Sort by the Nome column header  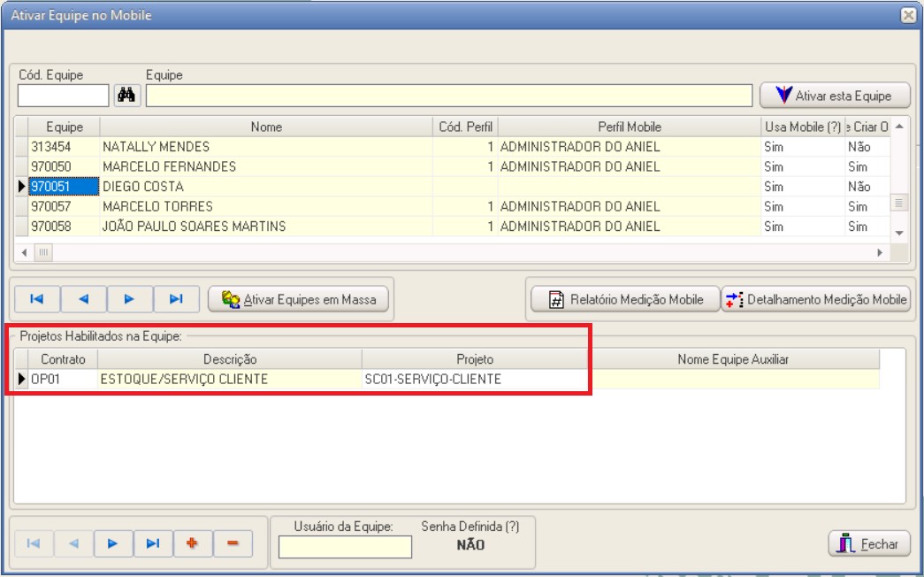tap(266, 127)
